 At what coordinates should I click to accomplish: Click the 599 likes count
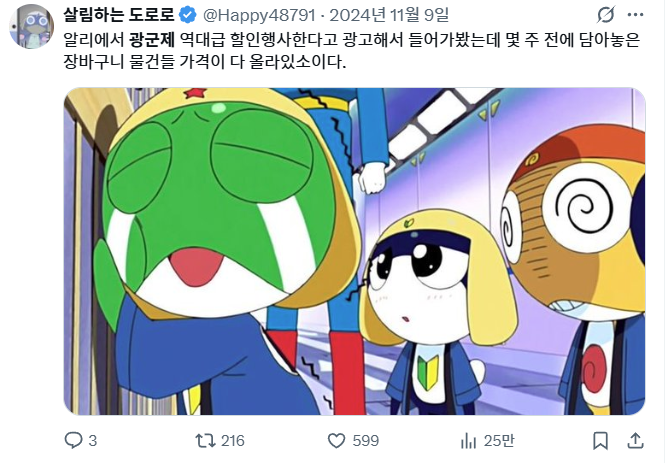pyautogui.click(x=366, y=440)
